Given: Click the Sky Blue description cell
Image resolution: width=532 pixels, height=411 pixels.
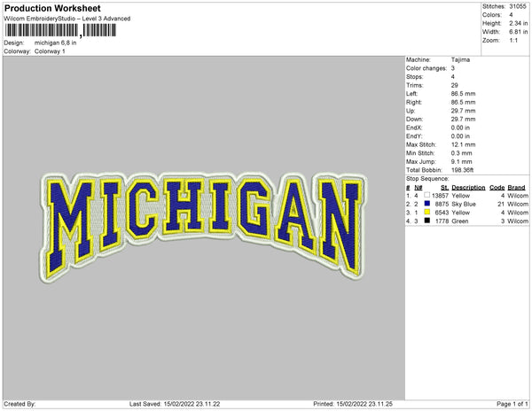Looking at the screenshot, I should point(464,204).
